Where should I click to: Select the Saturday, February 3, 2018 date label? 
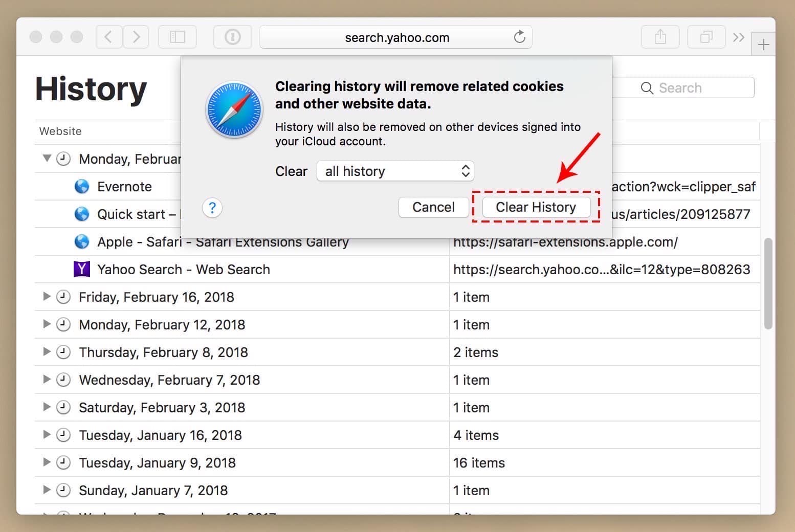(x=162, y=408)
